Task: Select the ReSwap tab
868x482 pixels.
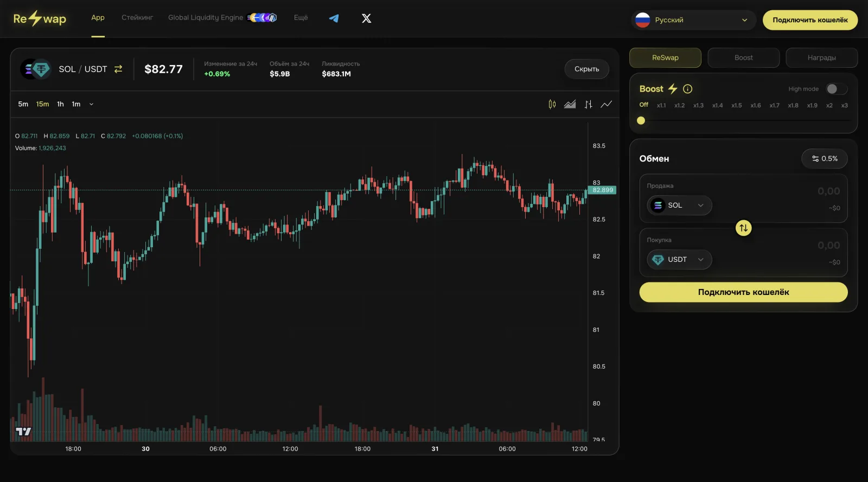Action: point(666,57)
